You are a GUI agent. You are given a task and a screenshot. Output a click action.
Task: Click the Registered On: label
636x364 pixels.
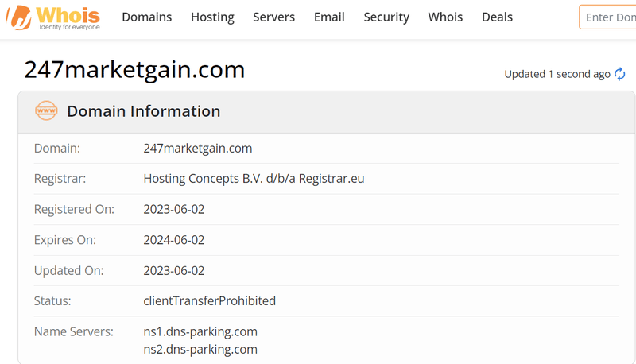[x=74, y=209]
